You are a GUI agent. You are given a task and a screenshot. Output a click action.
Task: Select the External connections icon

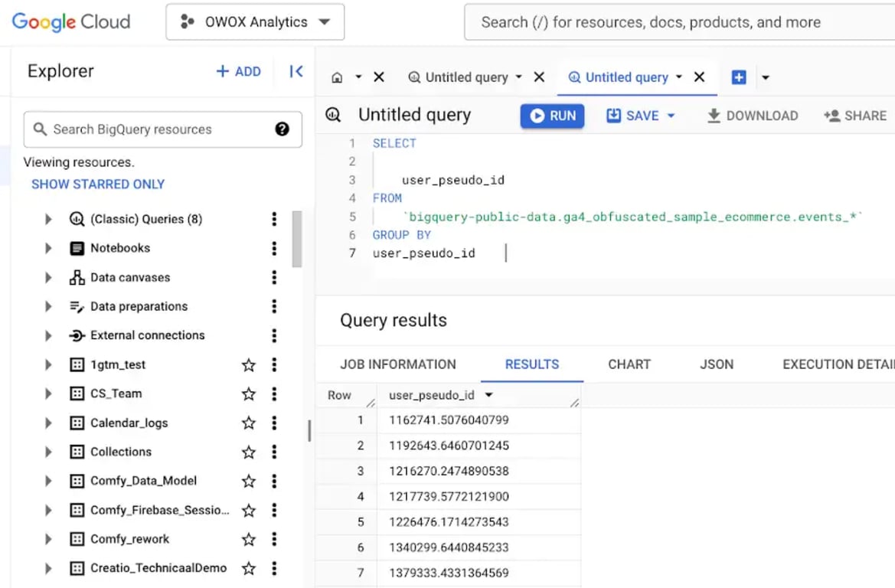click(x=77, y=335)
